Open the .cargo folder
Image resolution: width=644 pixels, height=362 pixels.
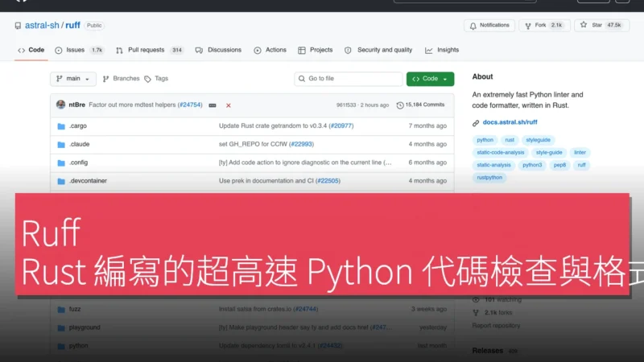point(78,126)
